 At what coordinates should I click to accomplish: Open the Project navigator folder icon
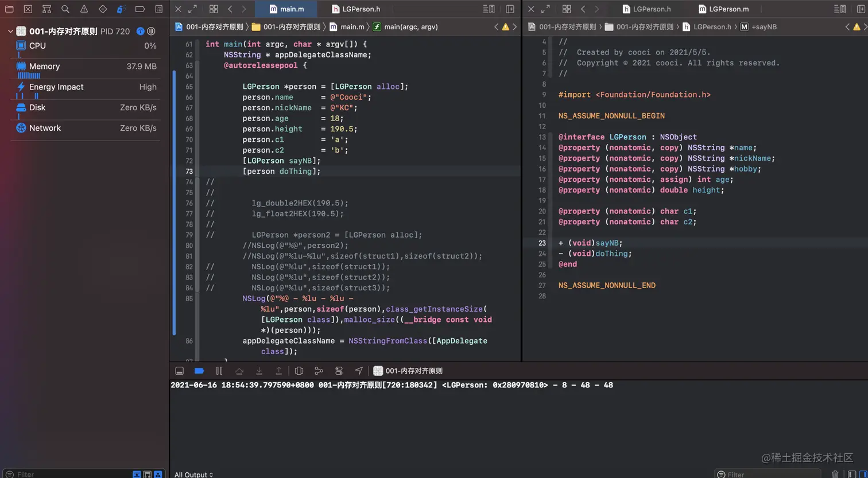[x=9, y=9]
